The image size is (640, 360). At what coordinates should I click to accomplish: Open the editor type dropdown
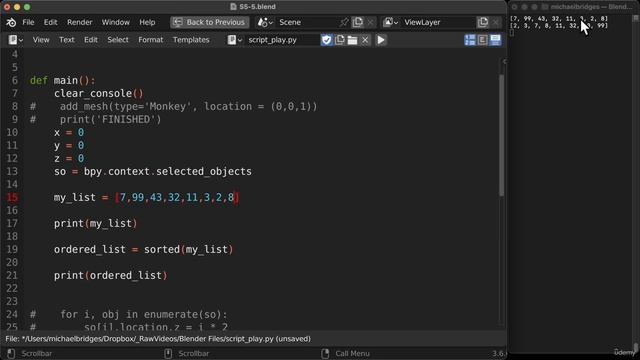[x=16, y=40]
